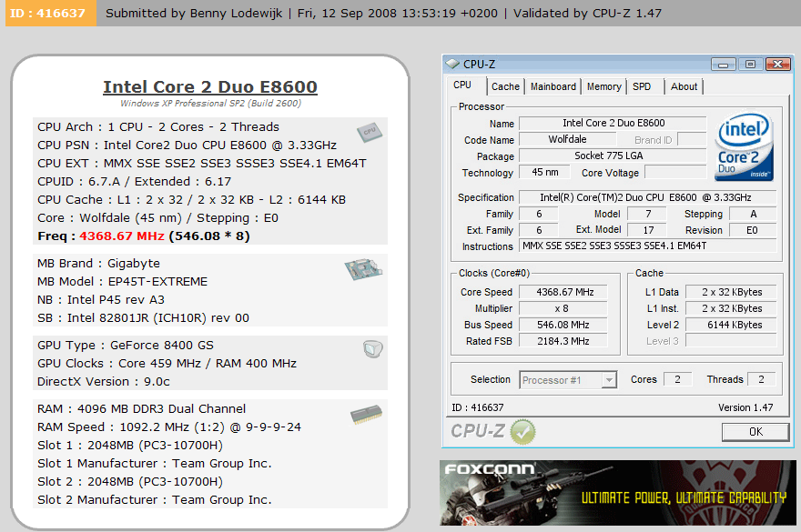801x532 pixels.
Task: Click the 'GPU Type : GeForce 8400 GS' line
Action: click(x=126, y=346)
